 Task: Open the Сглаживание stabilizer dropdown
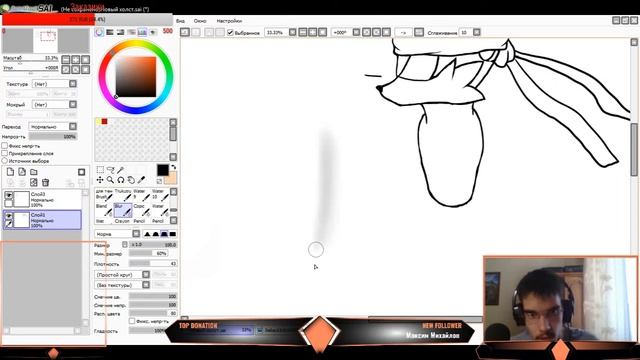click(x=476, y=32)
